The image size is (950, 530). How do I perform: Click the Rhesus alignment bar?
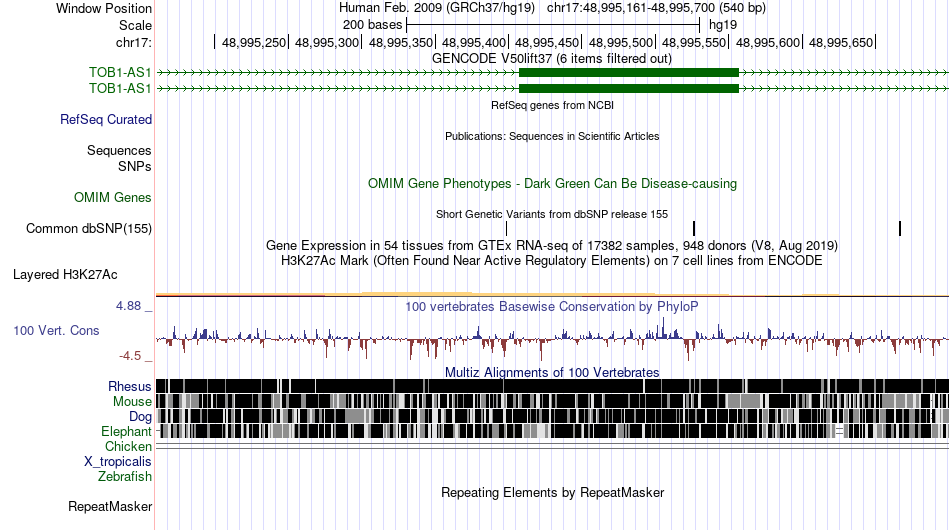552,386
